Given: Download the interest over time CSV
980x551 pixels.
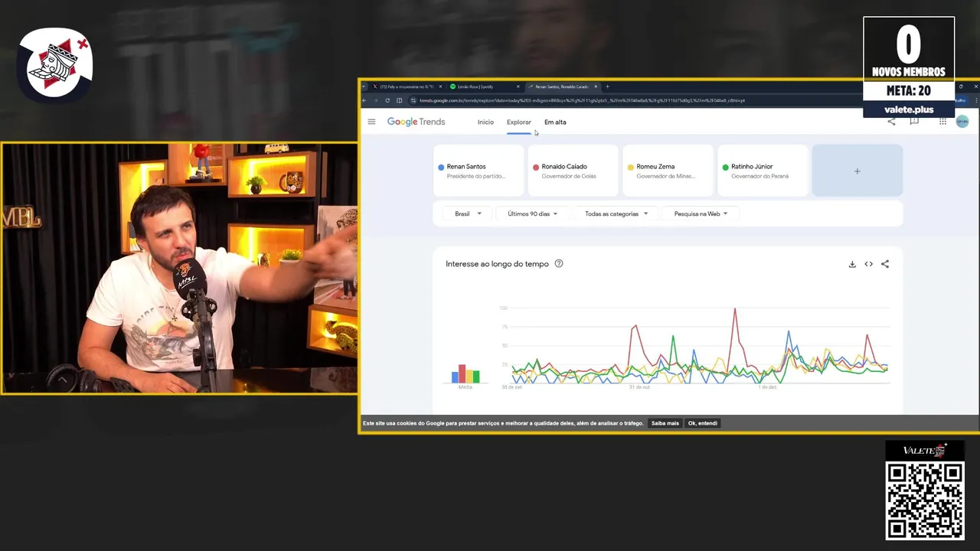Looking at the screenshot, I should point(852,264).
